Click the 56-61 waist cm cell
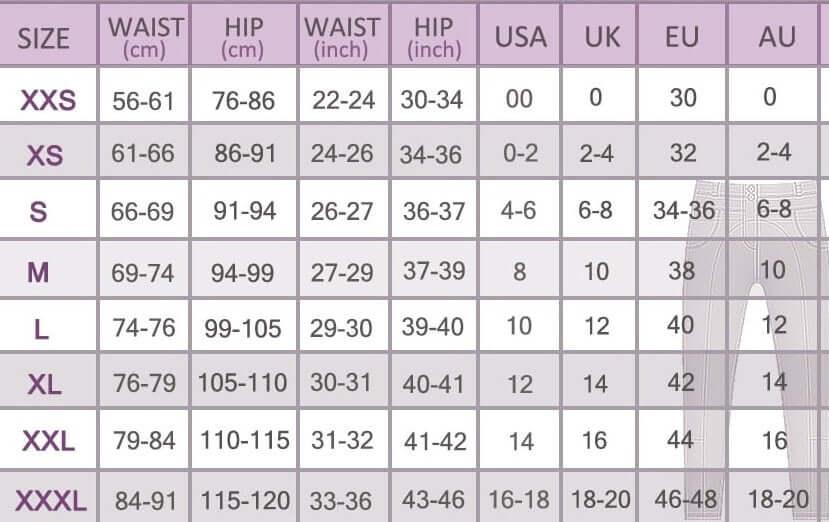Image resolution: width=829 pixels, height=522 pixels. pos(144,100)
